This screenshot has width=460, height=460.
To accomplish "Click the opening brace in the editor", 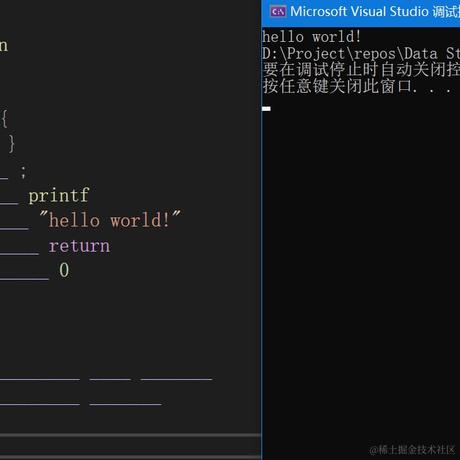I will click(x=4, y=119).
